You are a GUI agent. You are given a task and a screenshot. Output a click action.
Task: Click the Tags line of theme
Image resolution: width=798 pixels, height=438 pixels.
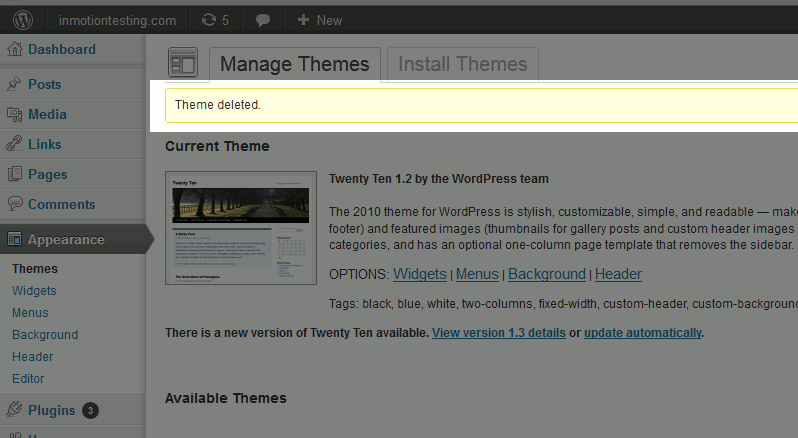(x=563, y=304)
